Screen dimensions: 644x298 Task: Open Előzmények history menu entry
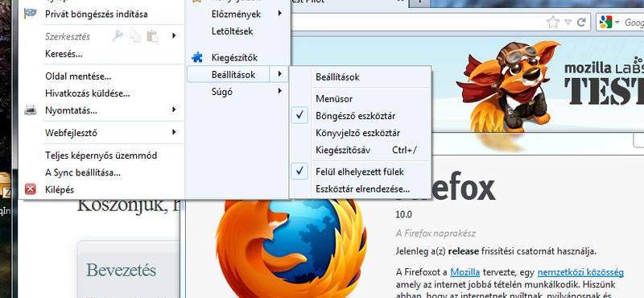[x=236, y=14]
